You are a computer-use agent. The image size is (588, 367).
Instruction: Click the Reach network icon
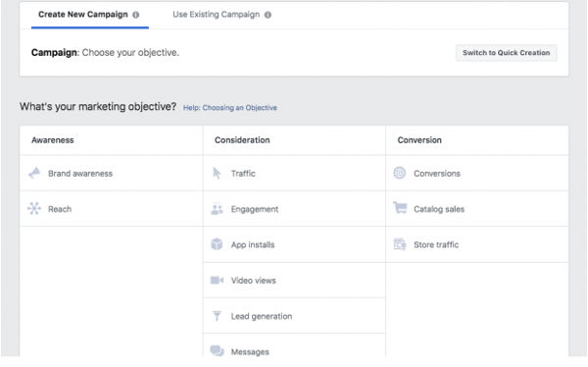tap(34, 208)
